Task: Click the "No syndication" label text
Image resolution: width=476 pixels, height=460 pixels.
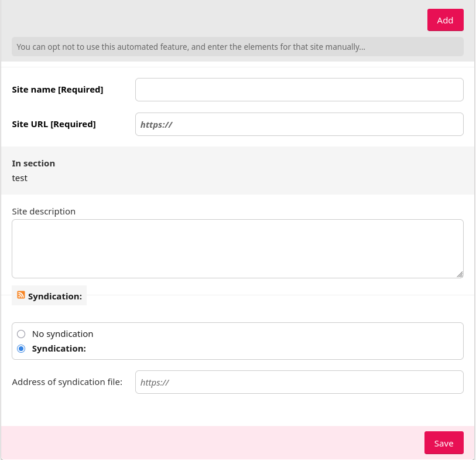Action: [63, 334]
